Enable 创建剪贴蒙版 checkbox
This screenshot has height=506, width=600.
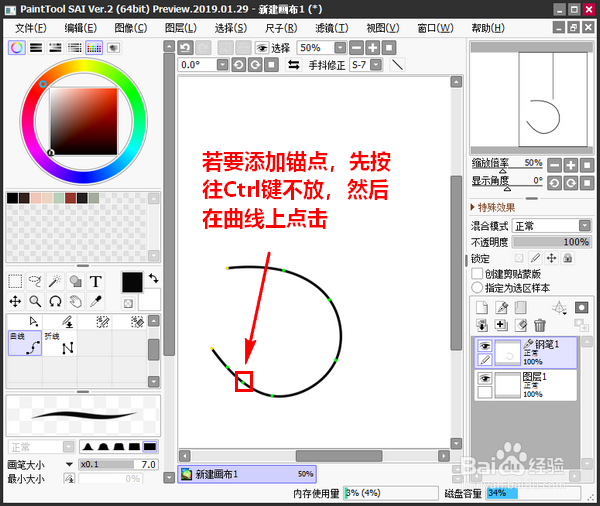coord(477,274)
